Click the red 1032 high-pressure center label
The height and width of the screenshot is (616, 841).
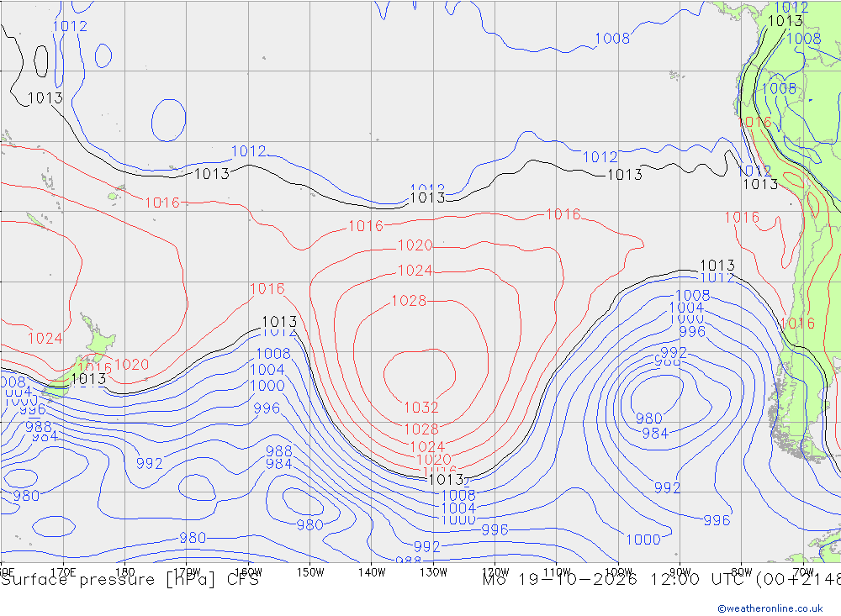click(421, 408)
